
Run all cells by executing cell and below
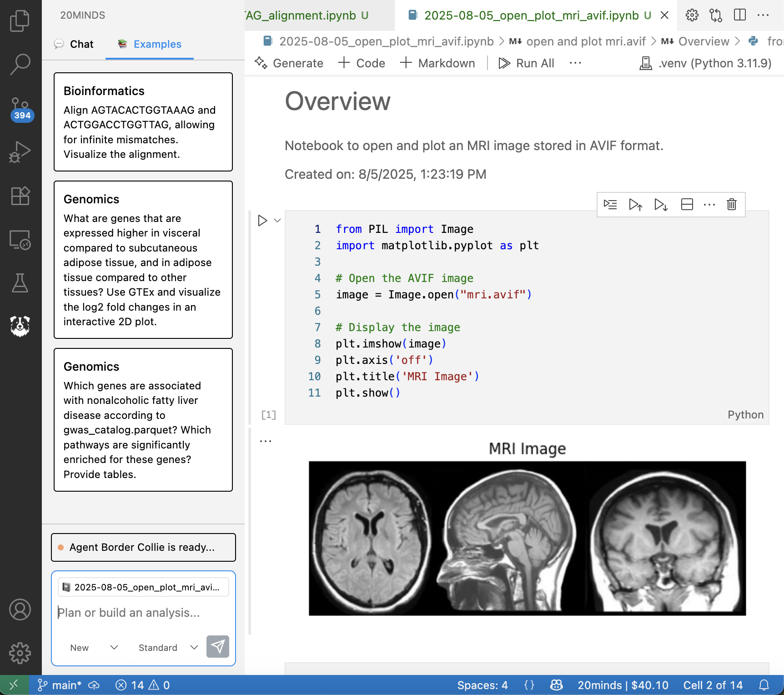pos(660,205)
